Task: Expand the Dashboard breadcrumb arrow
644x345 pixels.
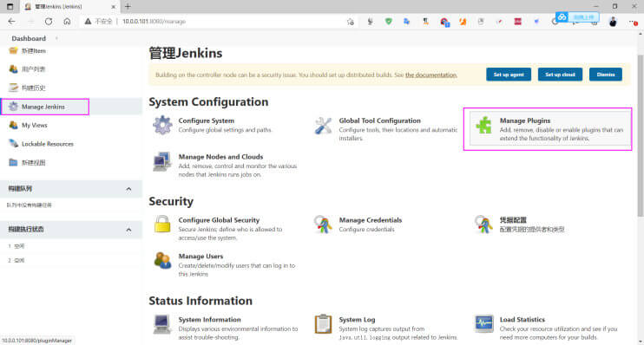Action: click(x=56, y=38)
